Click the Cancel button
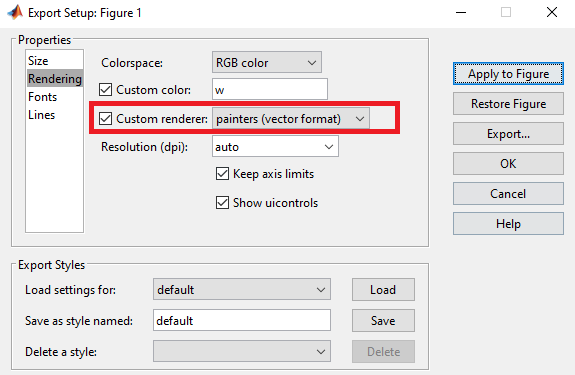575x375 pixels. 508,194
